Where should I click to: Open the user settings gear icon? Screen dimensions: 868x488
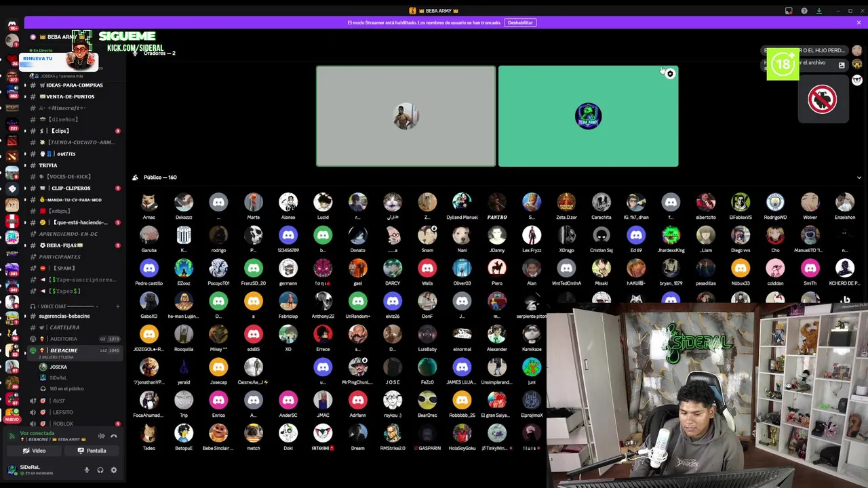pos(113,470)
